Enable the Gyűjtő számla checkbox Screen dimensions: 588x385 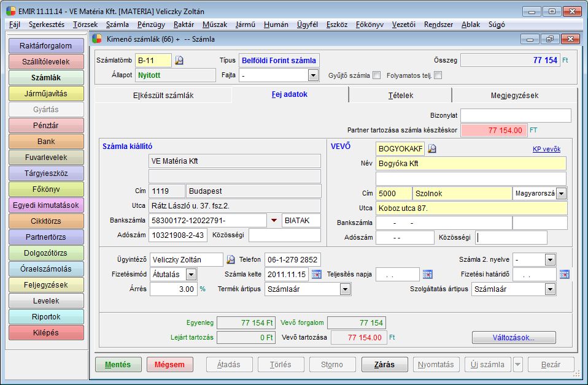[377, 75]
